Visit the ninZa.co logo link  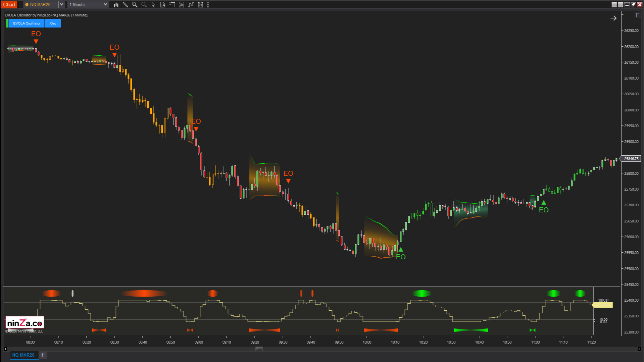click(x=24, y=322)
